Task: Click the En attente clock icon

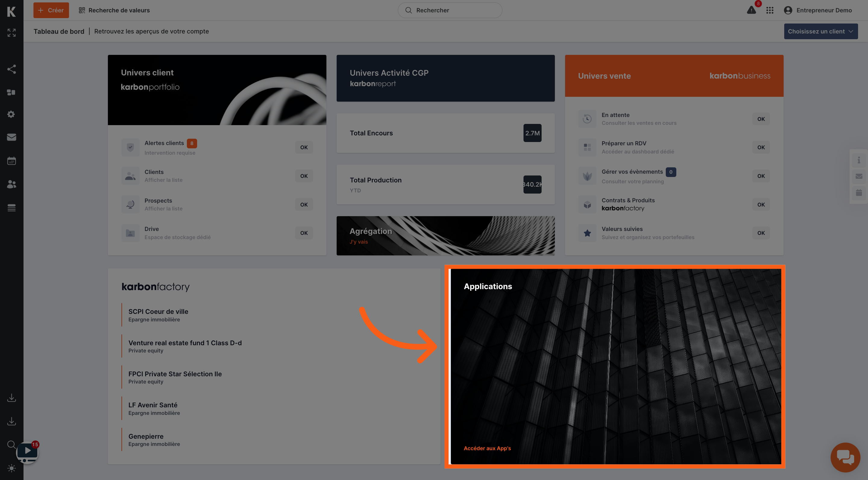Action: [587, 119]
